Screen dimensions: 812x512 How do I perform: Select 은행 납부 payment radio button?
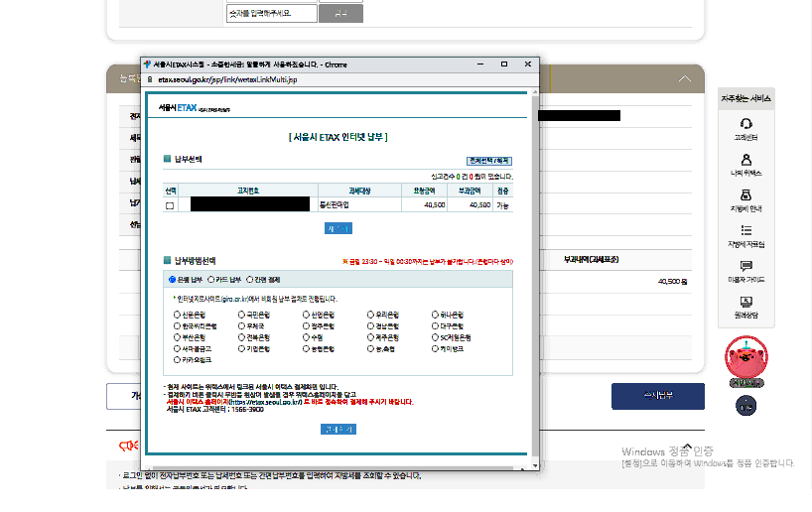[172, 280]
